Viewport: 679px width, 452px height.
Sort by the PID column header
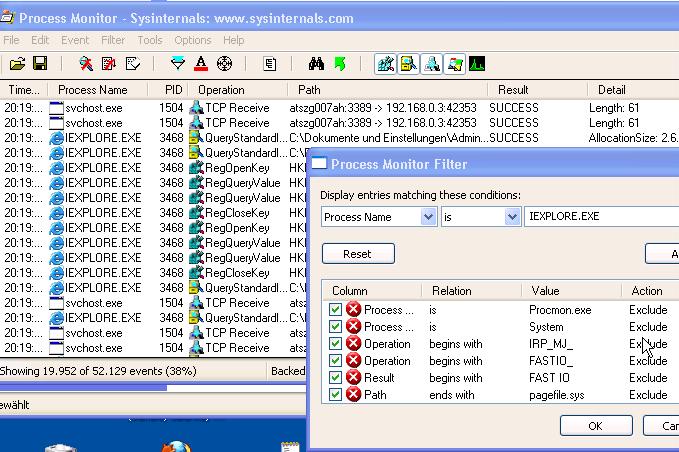coord(168,90)
